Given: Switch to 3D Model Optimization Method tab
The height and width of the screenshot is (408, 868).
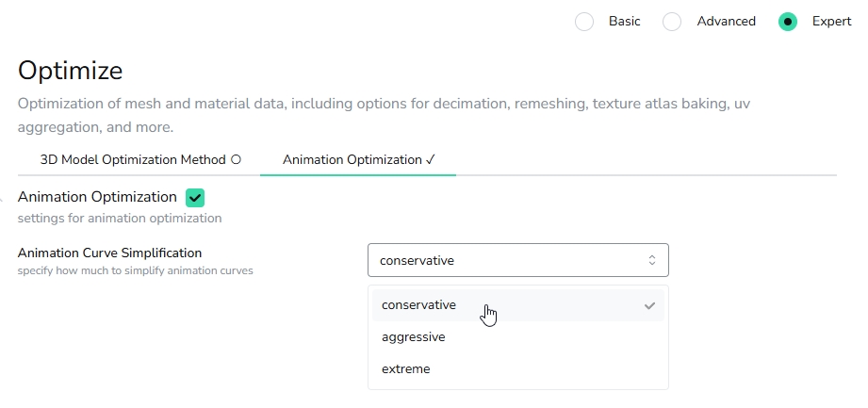Looking at the screenshot, I should [x=140, y=160].
